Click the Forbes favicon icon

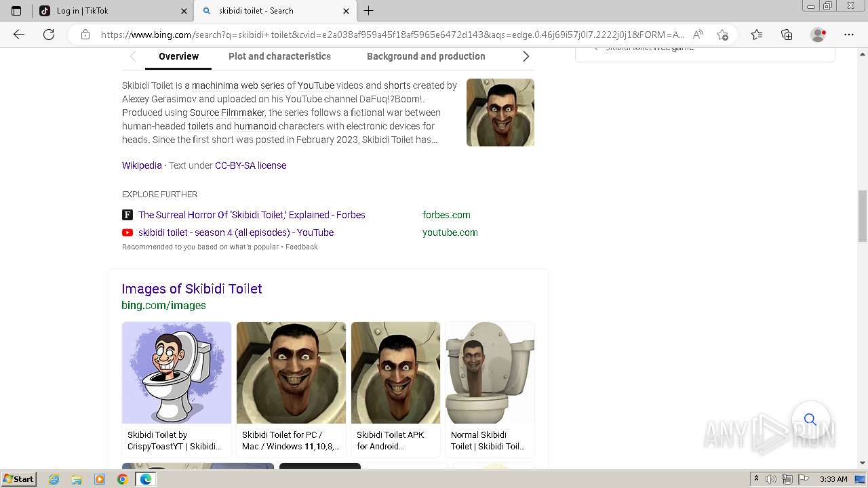127,215
